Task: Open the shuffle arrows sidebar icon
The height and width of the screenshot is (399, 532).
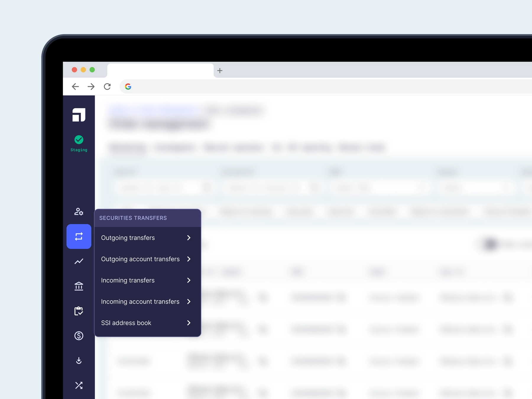Action: point(79,385)
